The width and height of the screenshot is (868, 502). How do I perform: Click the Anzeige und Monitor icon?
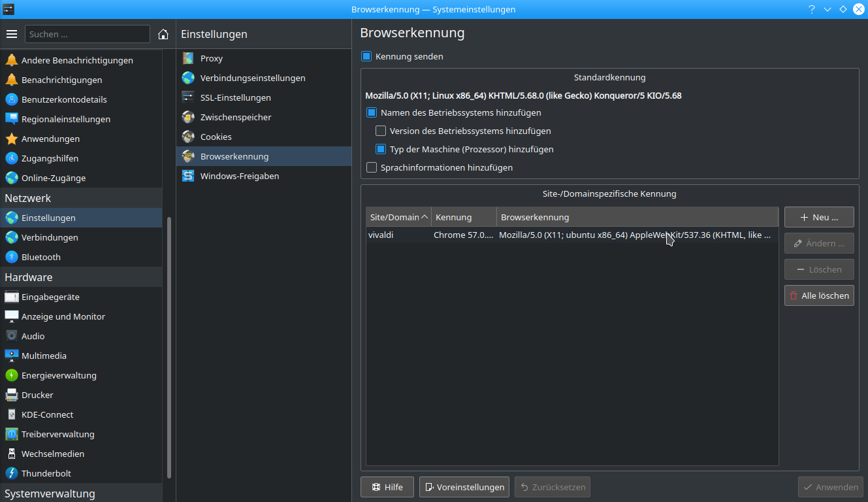12,316
